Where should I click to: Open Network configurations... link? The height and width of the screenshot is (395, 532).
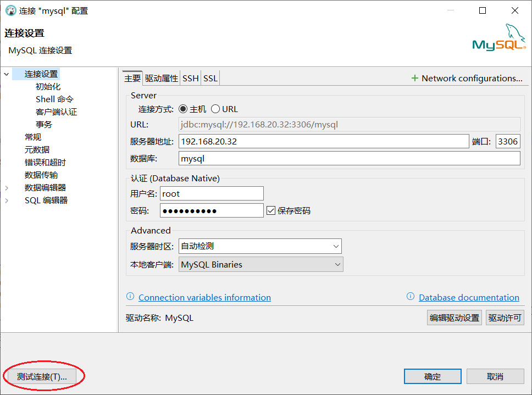472,79
